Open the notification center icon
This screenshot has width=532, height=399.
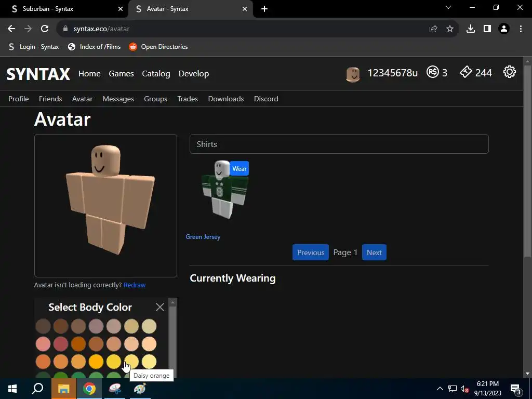[516, 390]
